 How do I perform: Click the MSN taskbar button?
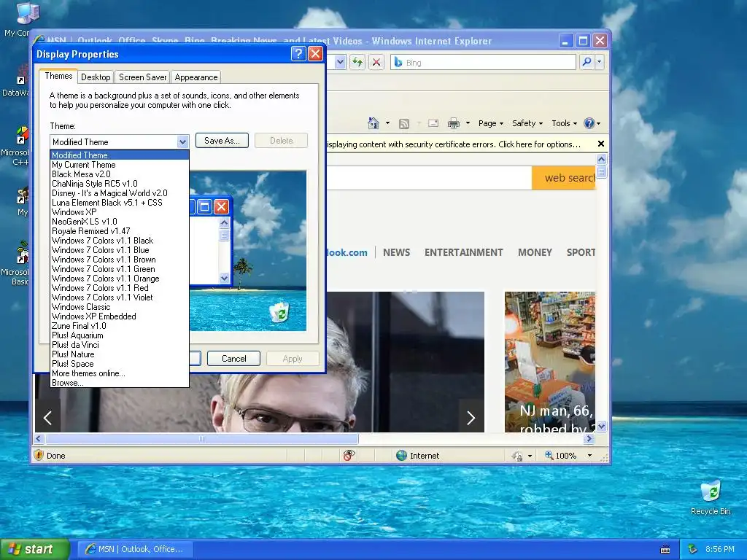[136, 549]
